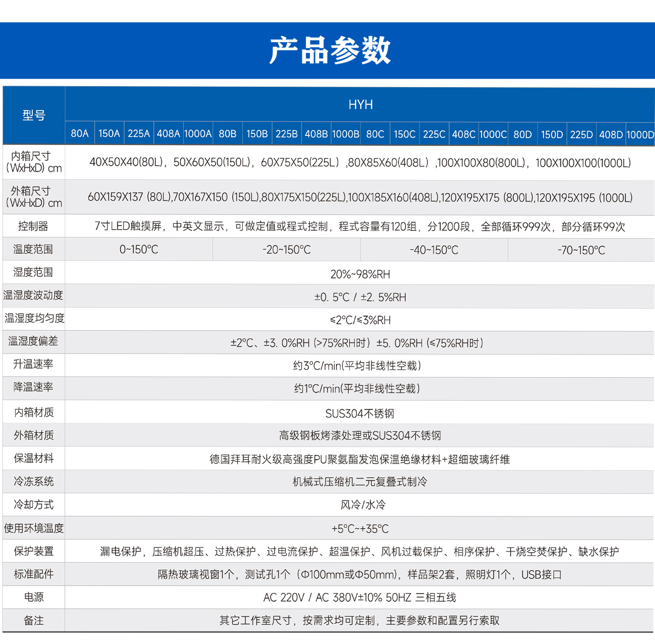Click the 0~150℃ temperature cell

coord(139,250)
